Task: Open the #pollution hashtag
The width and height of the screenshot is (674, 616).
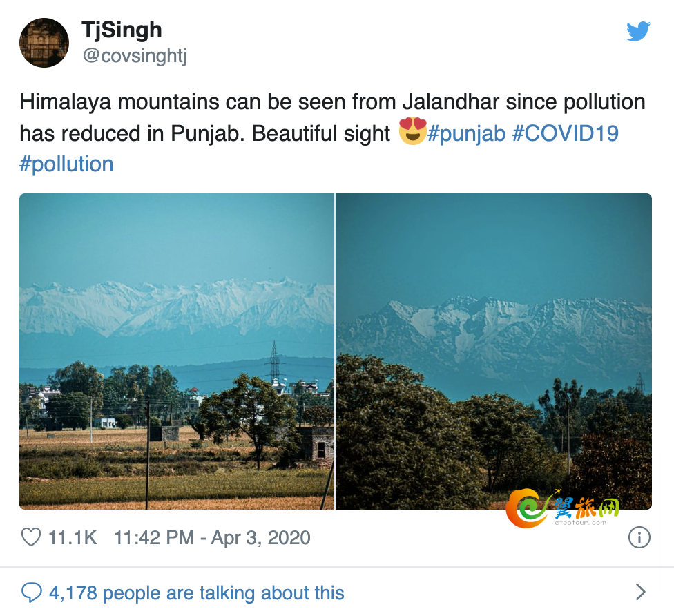Action: pos(66,164)
